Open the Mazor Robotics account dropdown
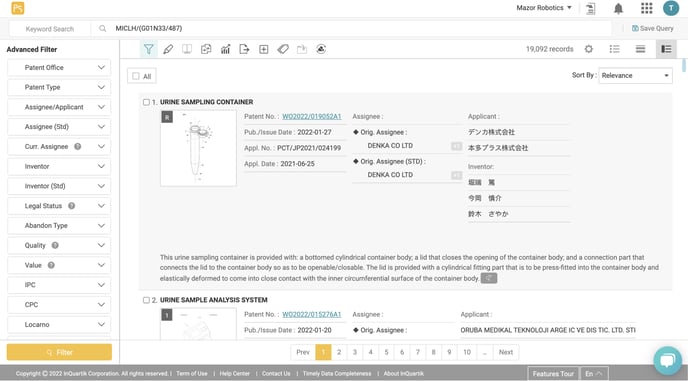Viewport: 688px width, 381px height. (544, 8)
